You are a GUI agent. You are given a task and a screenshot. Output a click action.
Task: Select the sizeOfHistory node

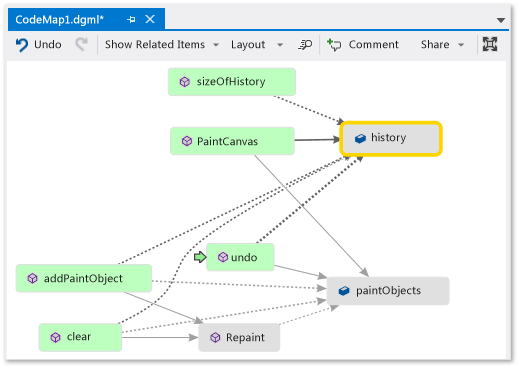point(232,82)
